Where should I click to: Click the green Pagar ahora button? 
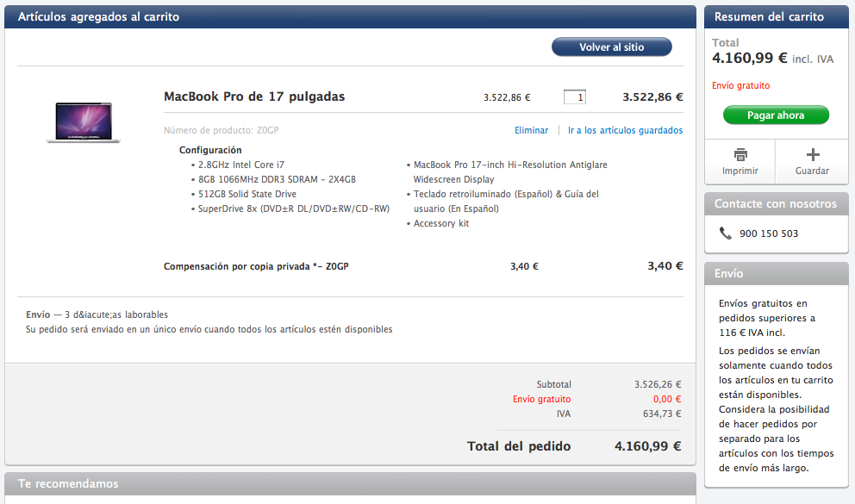776,115
